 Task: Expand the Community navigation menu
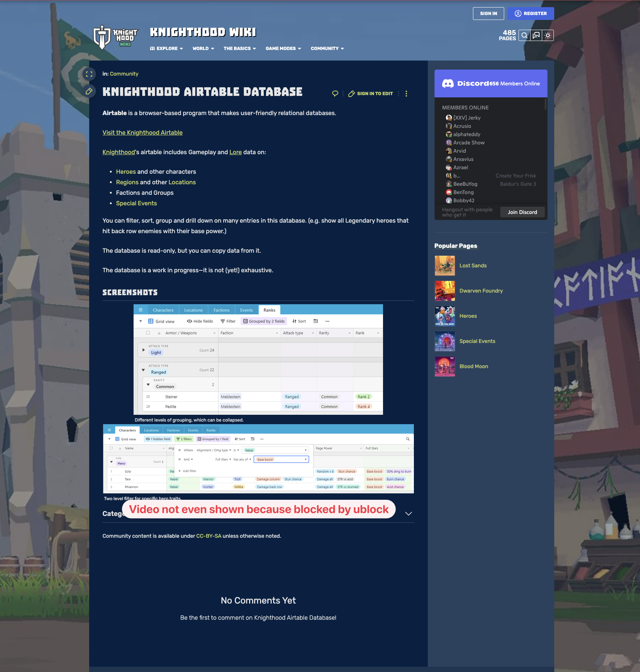coord(327,49)
